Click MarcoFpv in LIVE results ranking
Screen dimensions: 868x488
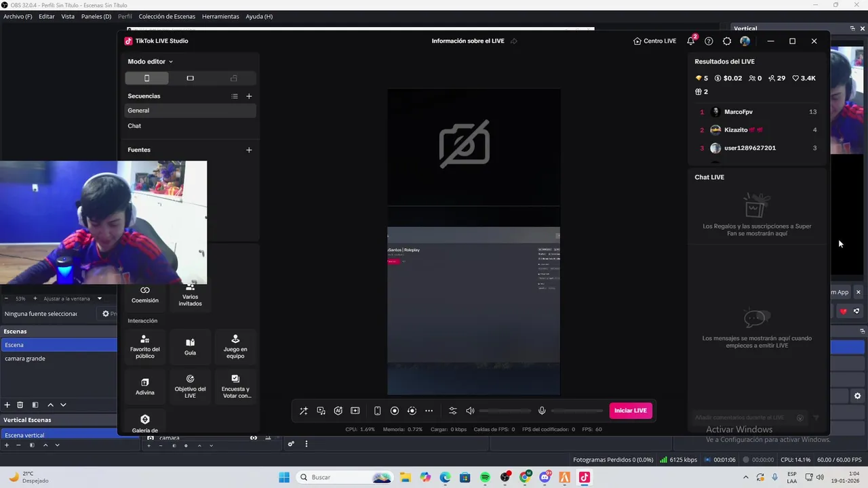coord(738,112)
